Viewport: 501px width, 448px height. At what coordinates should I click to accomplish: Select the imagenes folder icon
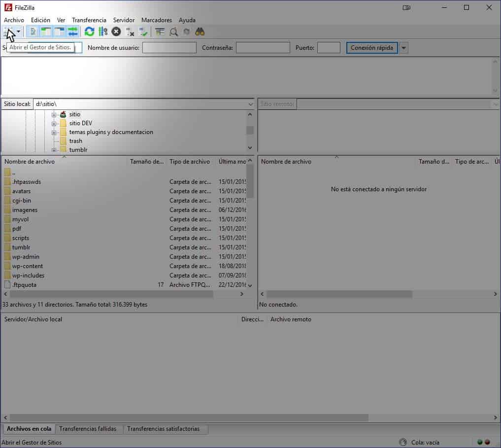(7, 210)
